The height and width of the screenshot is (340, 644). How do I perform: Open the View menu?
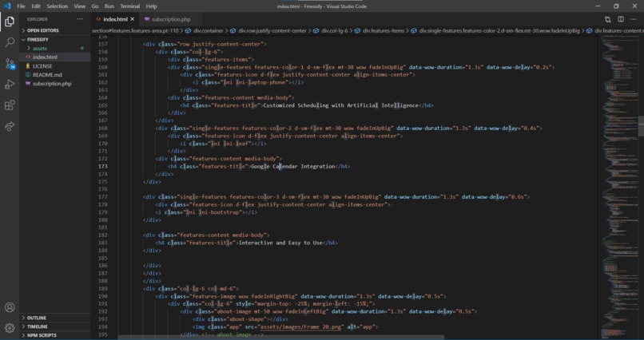click(80, 6)
